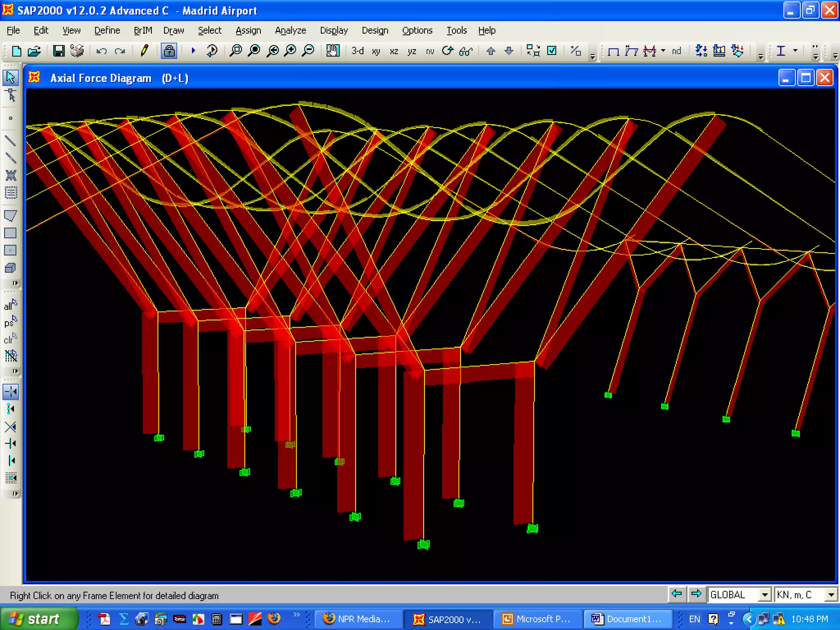Screen dimensions: 840x630
Task: Open the Display menu
Action: pos(334,30)
